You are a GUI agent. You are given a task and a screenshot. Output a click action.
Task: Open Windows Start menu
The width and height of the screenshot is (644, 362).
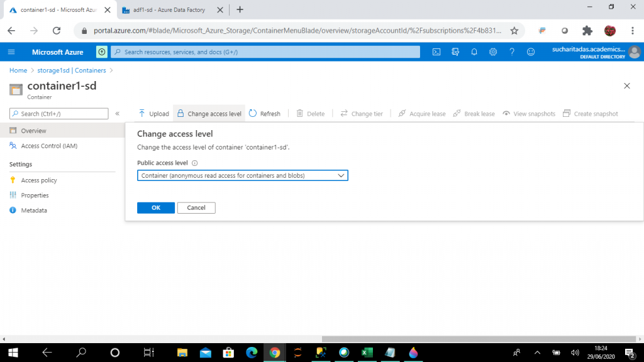[x=13, y=353]
